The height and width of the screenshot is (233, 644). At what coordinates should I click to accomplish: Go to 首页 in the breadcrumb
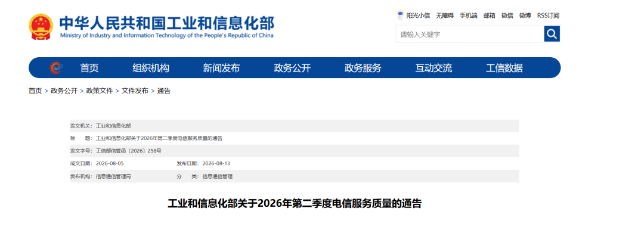35,91
